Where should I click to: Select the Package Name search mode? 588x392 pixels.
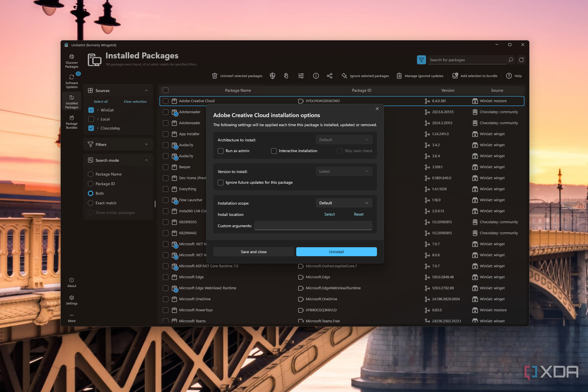click(x=91, y=174)
